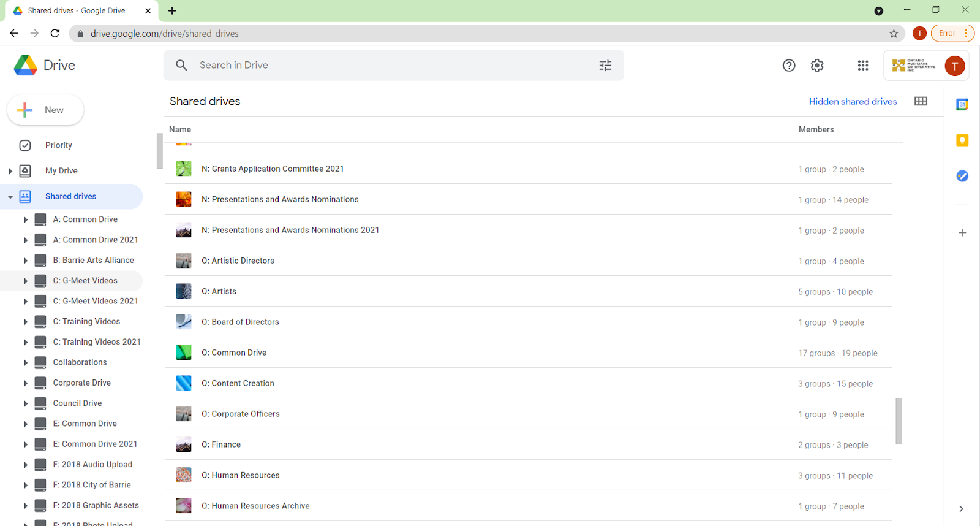Screen dimensions: 980x526
Task: Select the C: G-Meet Videos drive icon
Action: (40, 281)
